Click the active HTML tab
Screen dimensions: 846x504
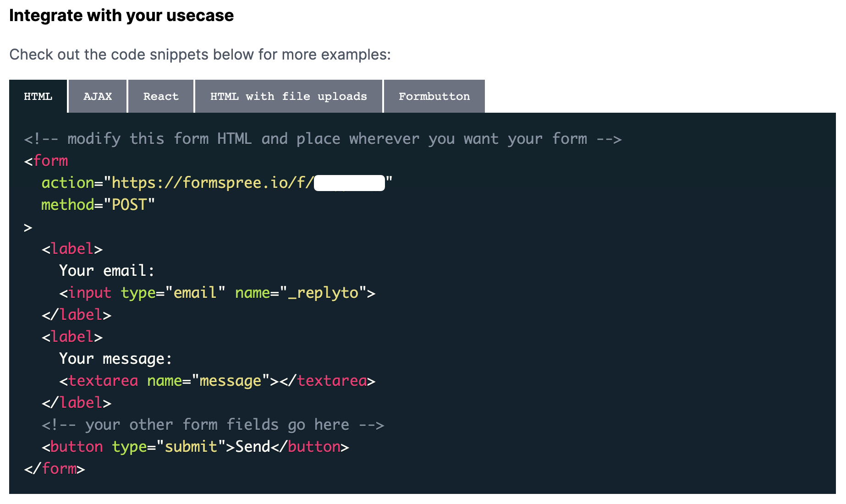[x=38, y=96]
